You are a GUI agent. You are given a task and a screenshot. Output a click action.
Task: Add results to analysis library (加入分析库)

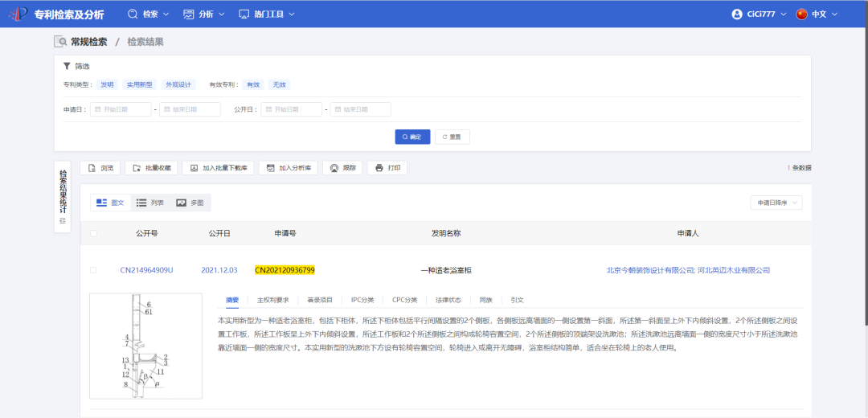point(288,168)
